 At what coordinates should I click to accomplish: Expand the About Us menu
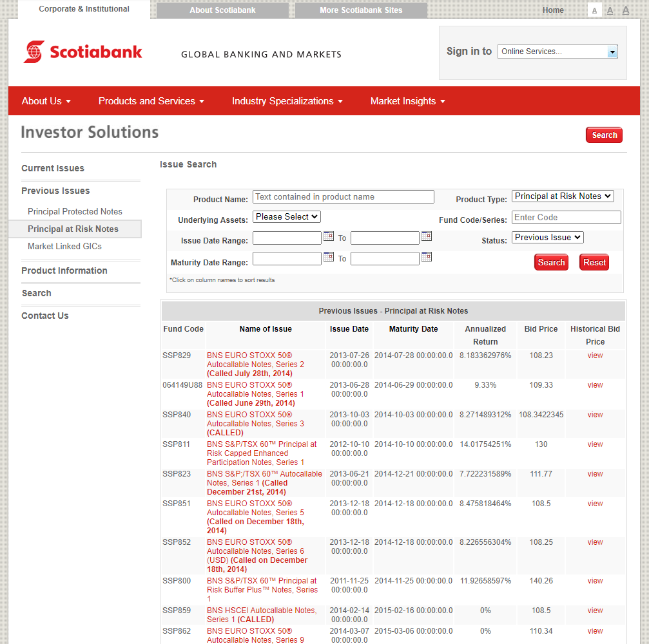click(46, 101)
